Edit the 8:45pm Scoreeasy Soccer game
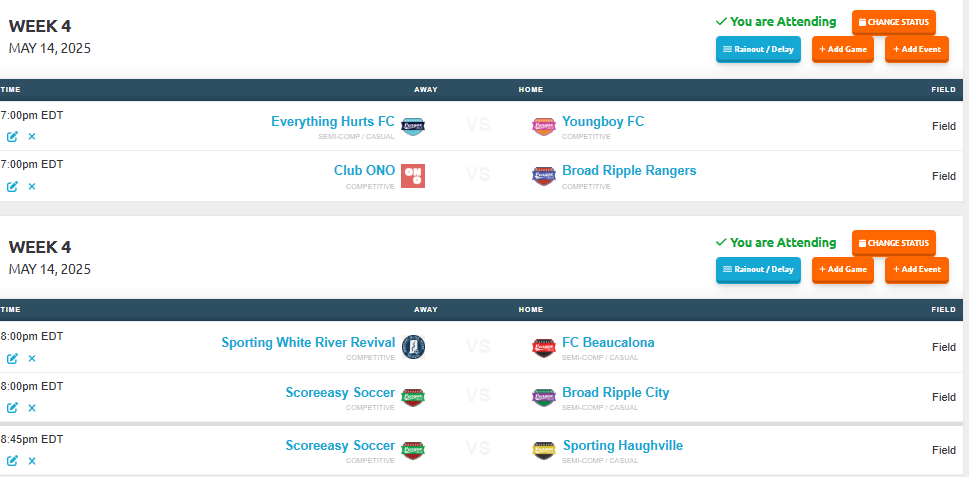Screen dimensions: 969x477 12,461
